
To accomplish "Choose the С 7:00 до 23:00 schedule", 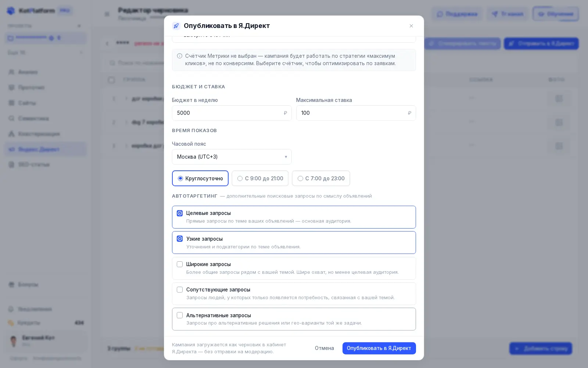I will pyautogui.click(x=321, y=178).
